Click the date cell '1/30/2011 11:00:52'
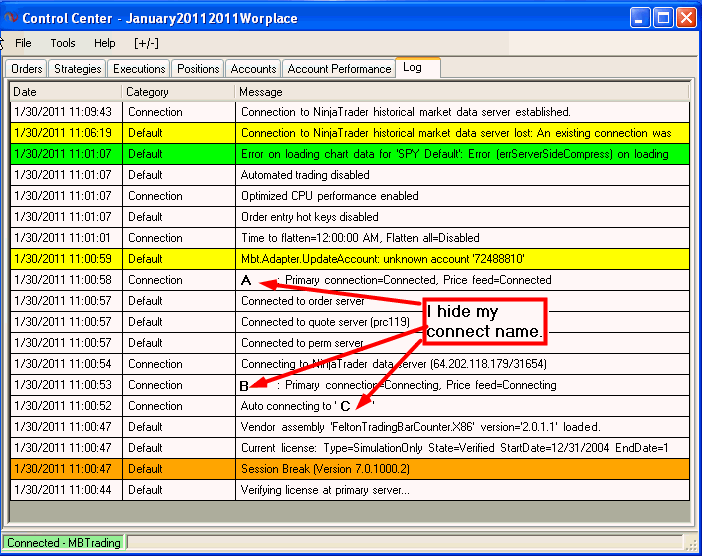This screenshot has height=556, width=702. coord(66,406)
